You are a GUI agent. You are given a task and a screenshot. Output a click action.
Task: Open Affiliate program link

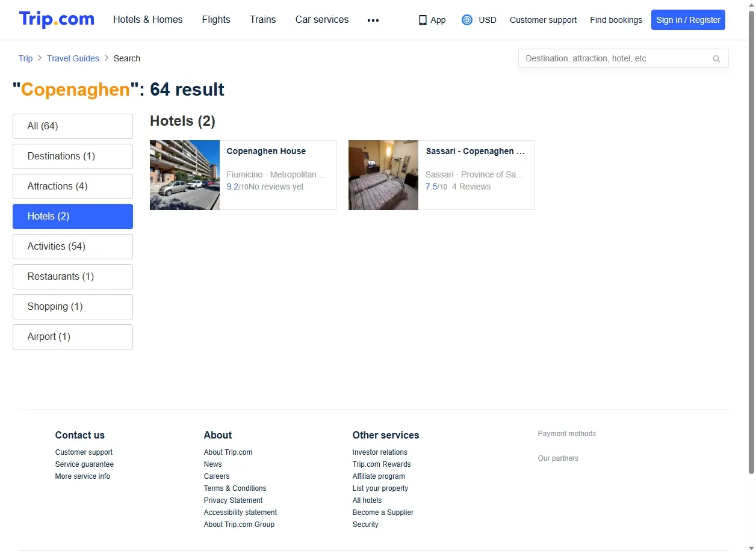(x=379, y=476)
